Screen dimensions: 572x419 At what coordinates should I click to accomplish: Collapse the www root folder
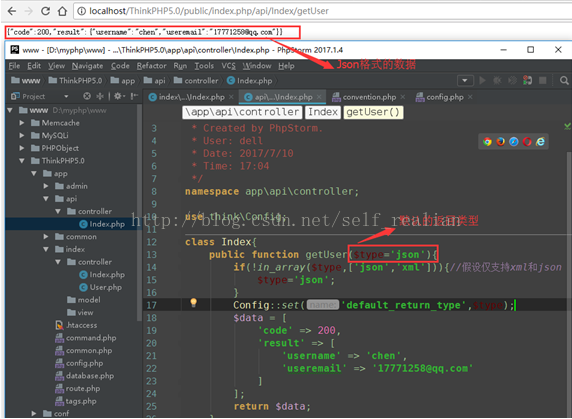click(x=10, y=110)
